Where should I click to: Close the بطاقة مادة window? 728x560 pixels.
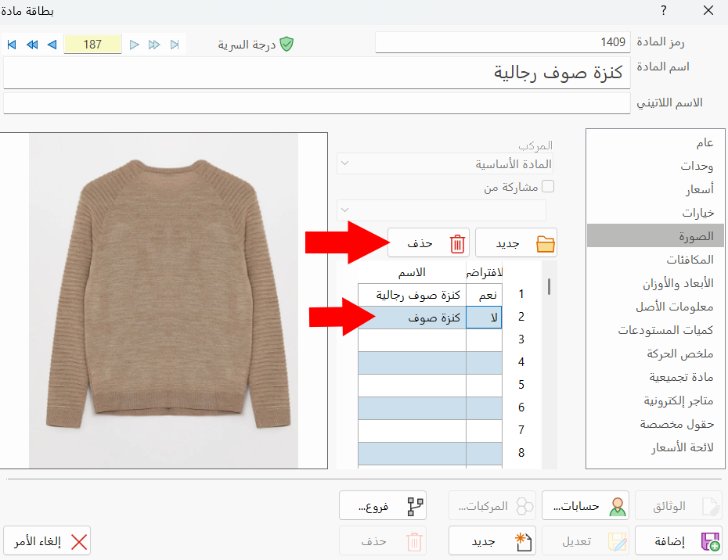[708, 10]
